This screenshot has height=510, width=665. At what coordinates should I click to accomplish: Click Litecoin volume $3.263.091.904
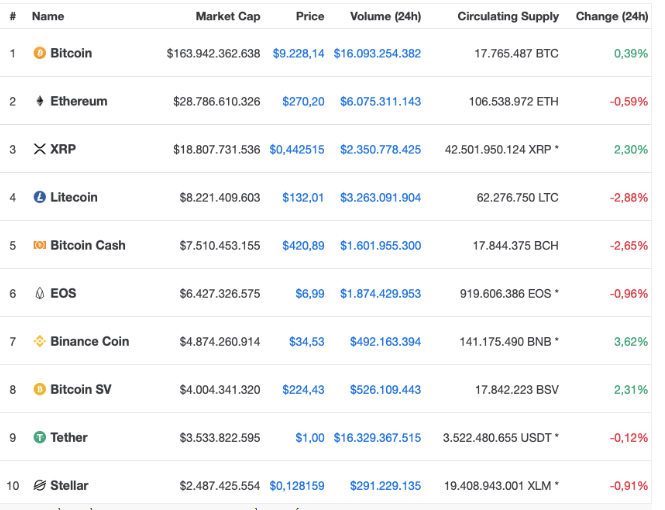click(380, 198)
